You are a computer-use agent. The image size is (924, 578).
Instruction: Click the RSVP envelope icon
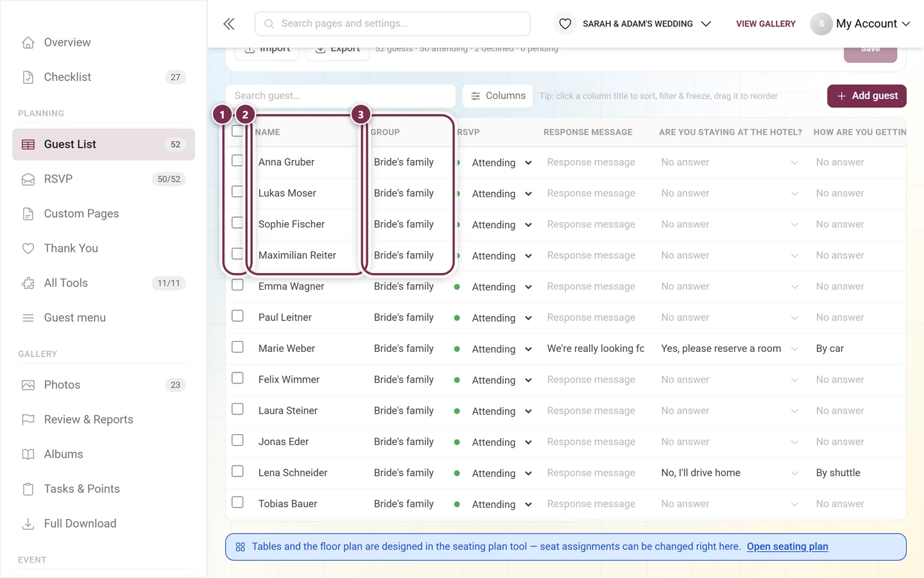pyautogui.click(x=28, y=179)
